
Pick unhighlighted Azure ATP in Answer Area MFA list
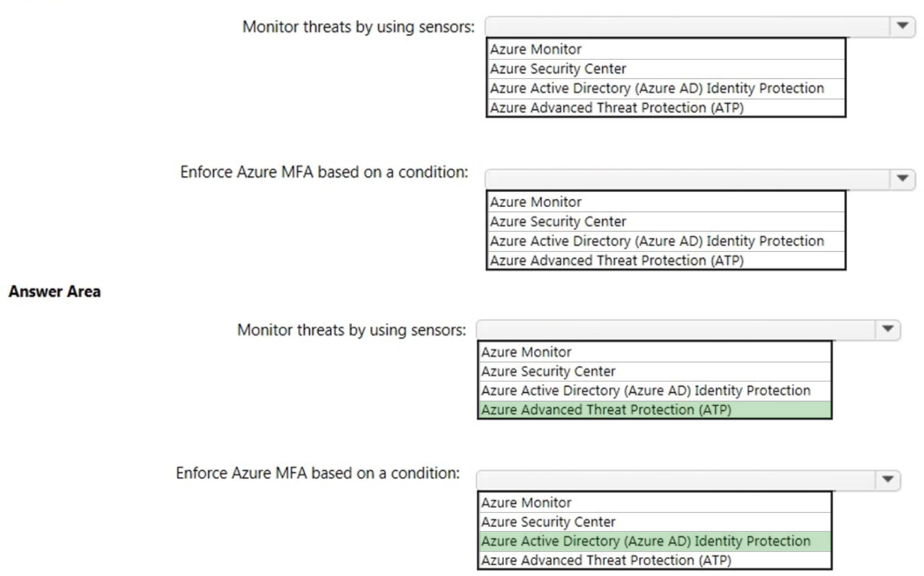(x=606, y=560)
